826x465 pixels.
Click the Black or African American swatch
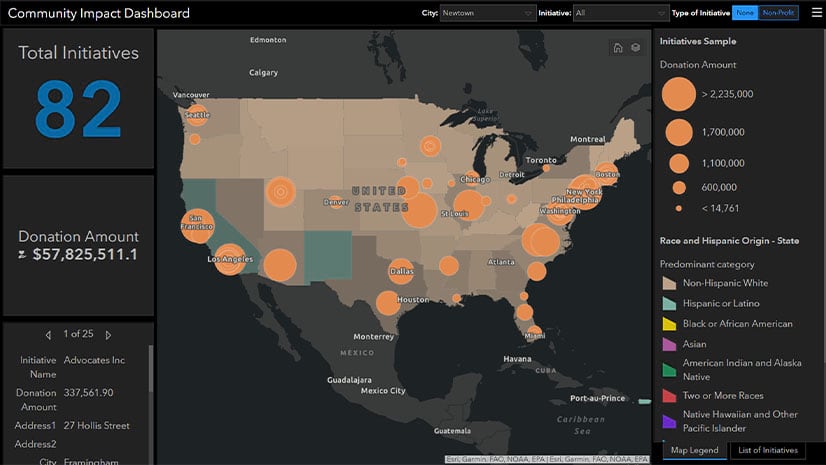pyautogui.click(x=669, y=324)
